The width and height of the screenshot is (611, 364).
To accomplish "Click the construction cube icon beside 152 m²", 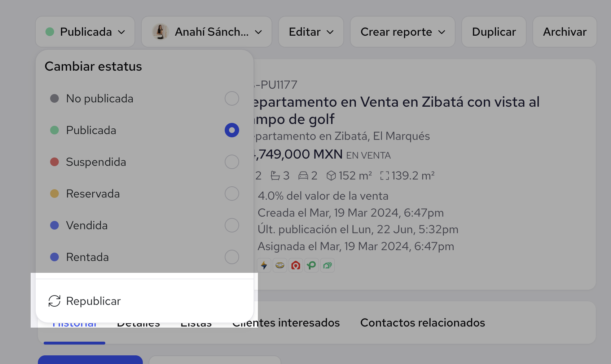I will [x=331, y=176].
